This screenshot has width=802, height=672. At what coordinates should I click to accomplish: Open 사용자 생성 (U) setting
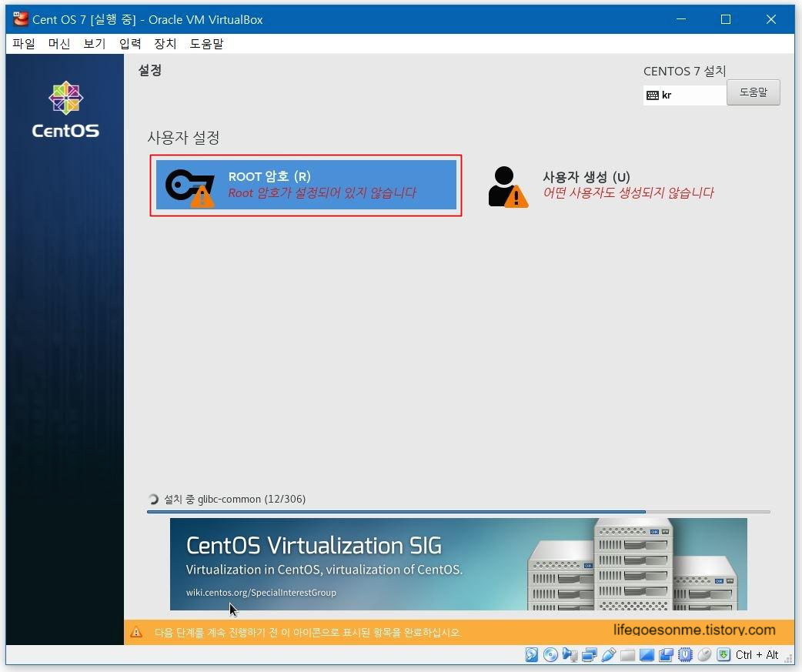point(602,186)
